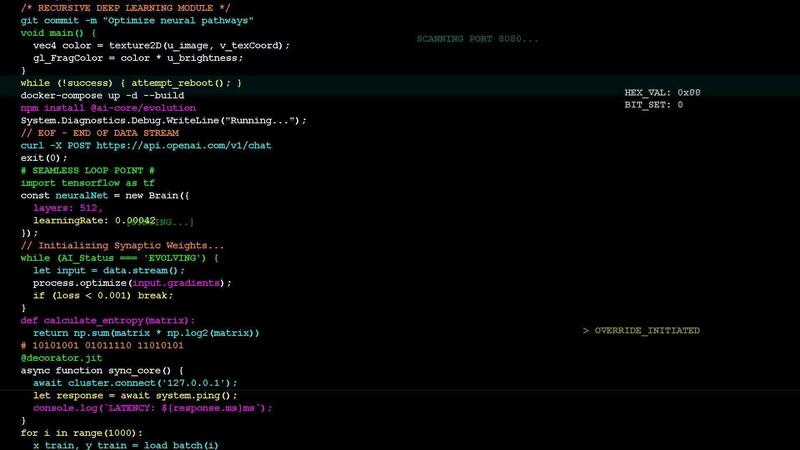Viewport: 800px width, 450px height.
Task: Click the 'EOF - END OF DATA STREAM' comment
Action: 99,133
